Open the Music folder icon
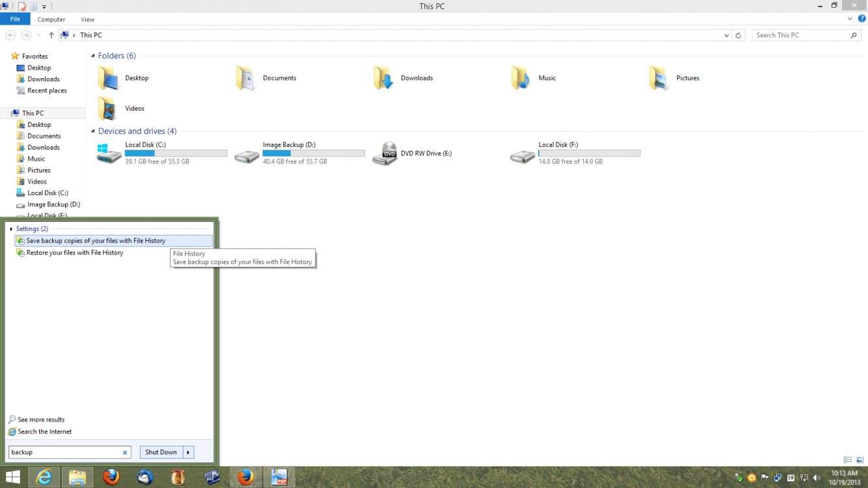The height and width of the screenshot is (488, 868). pos(521,78)
